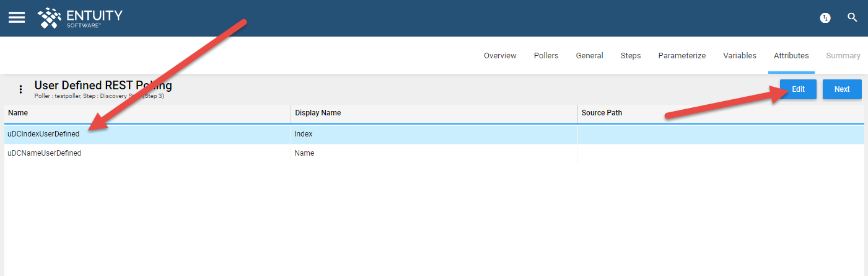Click the data transfer status icon
The image size is (868, 276).
click(x=825, y=18)
